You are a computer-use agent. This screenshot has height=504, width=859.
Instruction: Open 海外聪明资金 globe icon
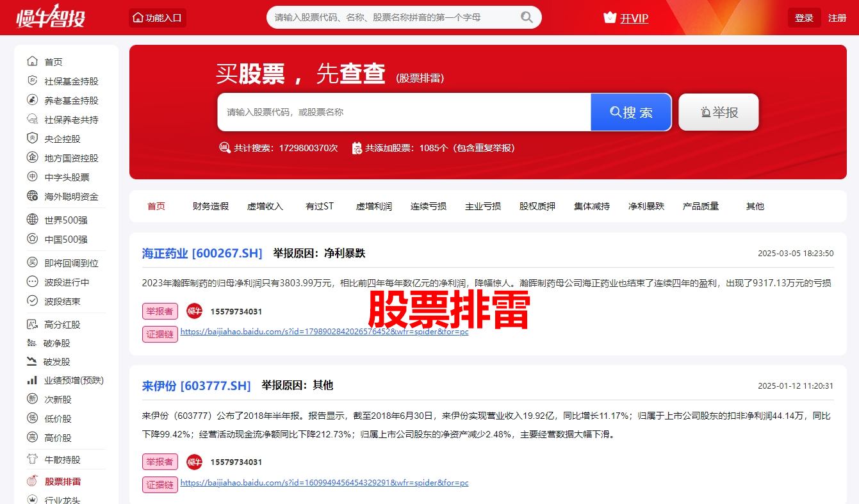(32, 196)
